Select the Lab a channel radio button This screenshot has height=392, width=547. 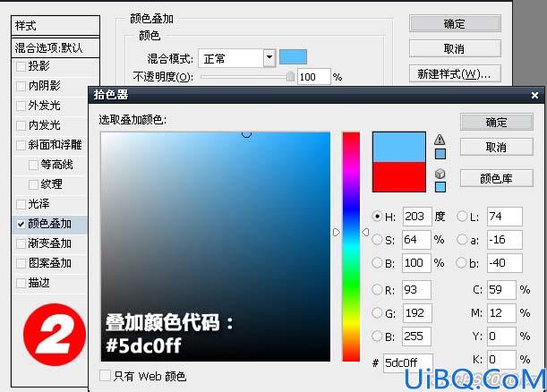462,240
